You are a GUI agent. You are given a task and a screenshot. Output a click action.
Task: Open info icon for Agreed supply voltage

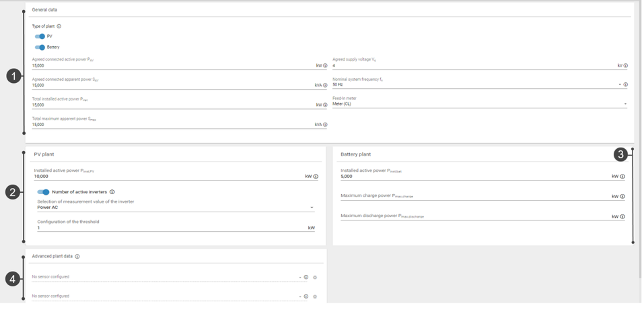626,65
